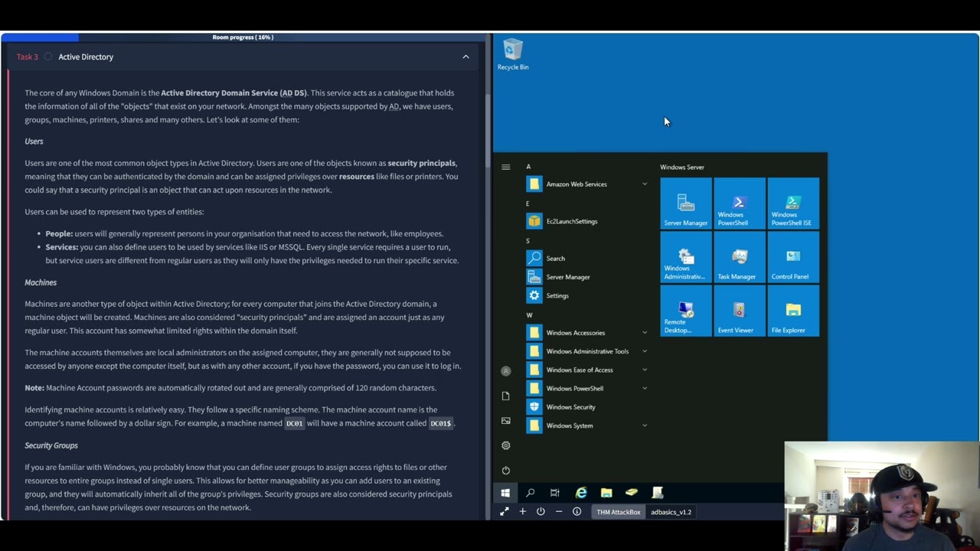Click the user account icon in Start rail
This screenshot has width=980, height=551.
pos(505,371)
